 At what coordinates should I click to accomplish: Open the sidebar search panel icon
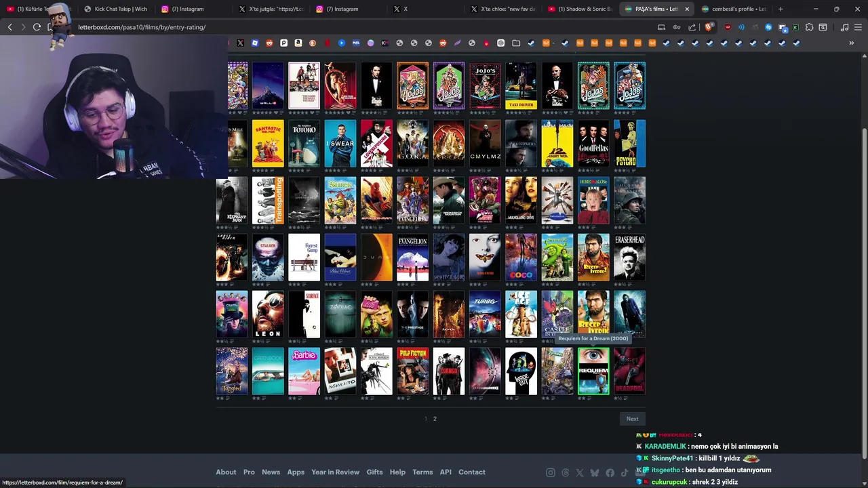click(823, 27)
